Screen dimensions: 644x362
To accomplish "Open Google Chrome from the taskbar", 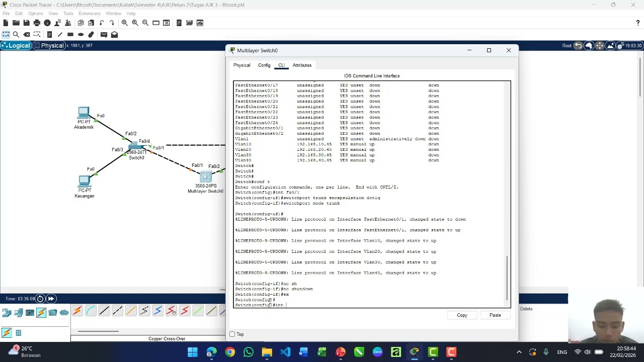I will (230, 352).
